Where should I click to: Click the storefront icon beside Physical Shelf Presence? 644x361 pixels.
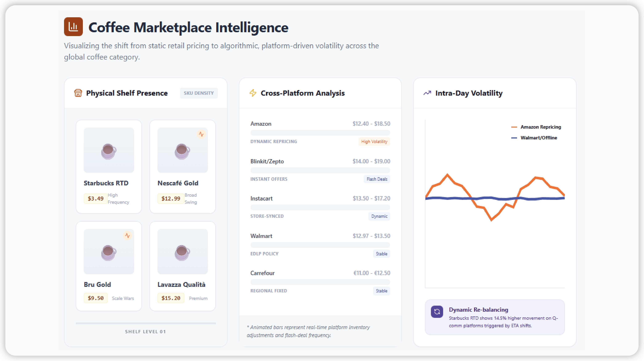[x=78, y=93]
